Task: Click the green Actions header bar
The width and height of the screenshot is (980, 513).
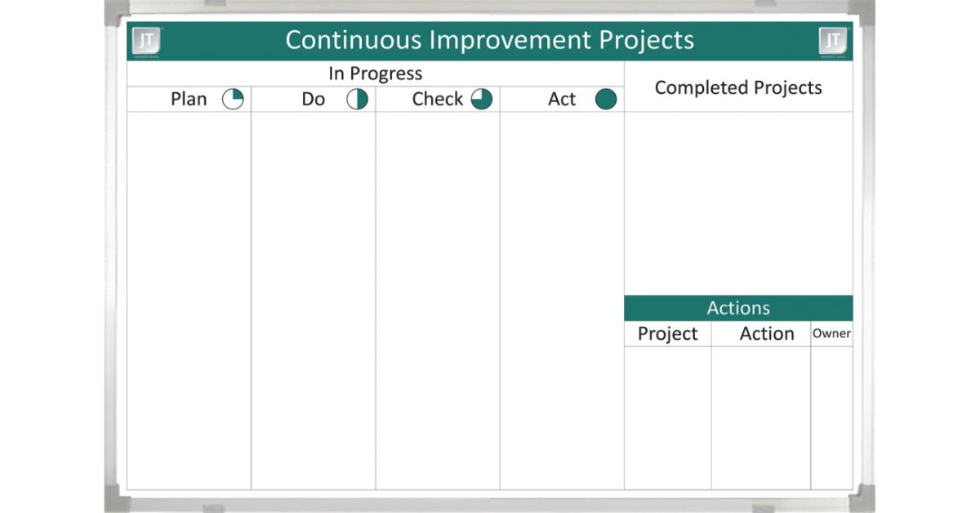Action: point(738,308)
